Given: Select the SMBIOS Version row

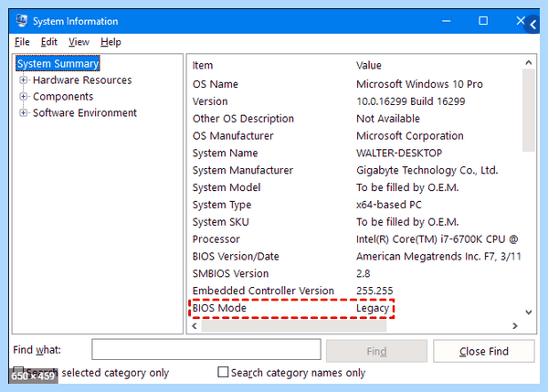Looking at the screenshot, I should point(354,273).
